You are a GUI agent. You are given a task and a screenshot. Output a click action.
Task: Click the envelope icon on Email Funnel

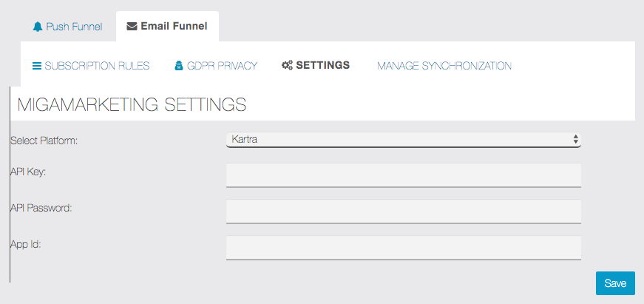pyautogui.click(x=132, y=27)
